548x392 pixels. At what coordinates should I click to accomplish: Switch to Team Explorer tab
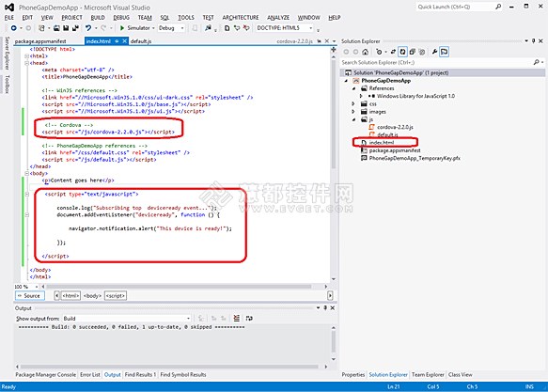pos(428,374)
